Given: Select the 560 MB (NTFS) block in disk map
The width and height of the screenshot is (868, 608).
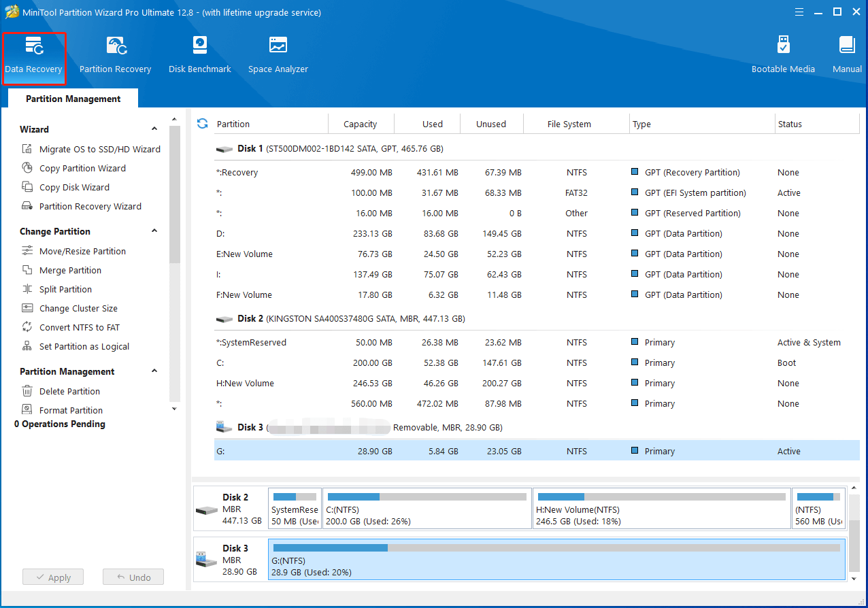Looking at the screenshot, I should tap(819, 508).
